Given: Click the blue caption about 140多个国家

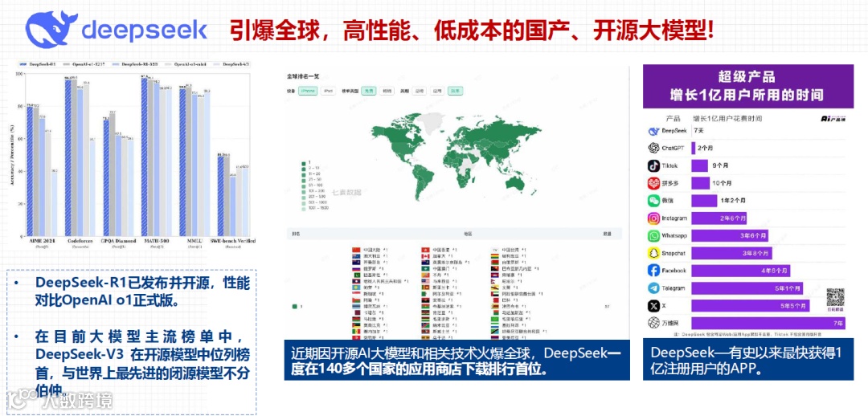Looking at the screenshot, I should 456,360.
